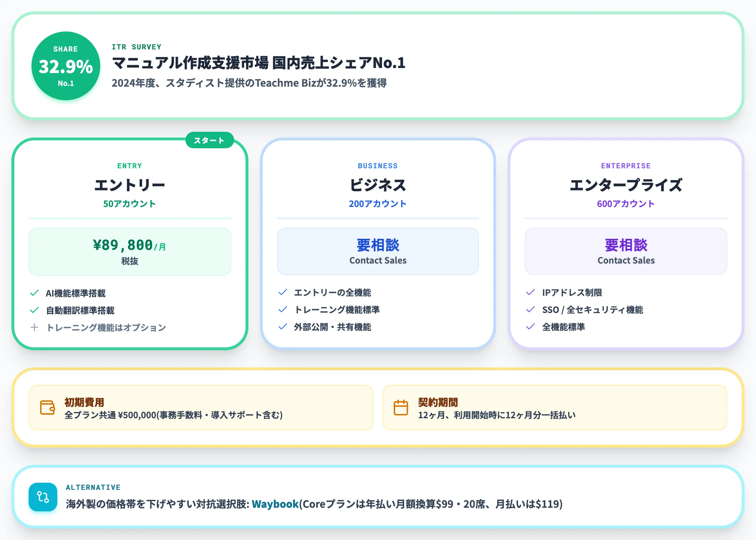Click the checkmark next to IPアドレス制限
This screenshot has width=756, height=540.
click(x=530, y=292)
